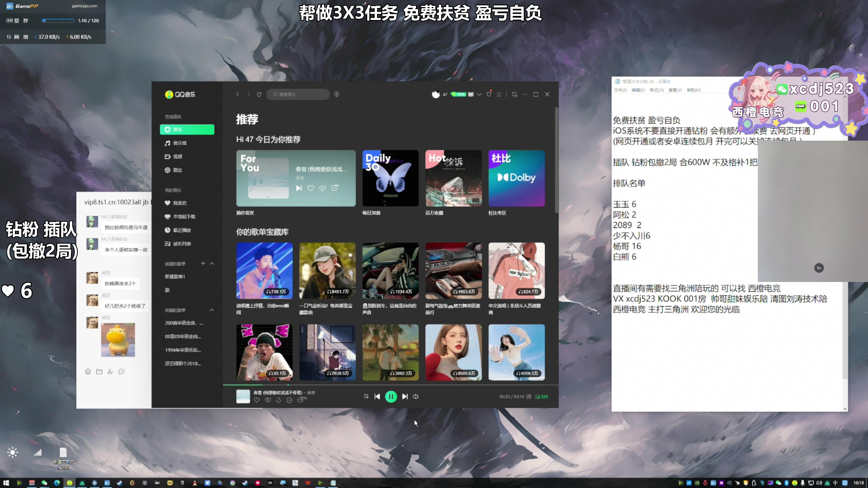Dislike current song in player bar

pos(268,400)
